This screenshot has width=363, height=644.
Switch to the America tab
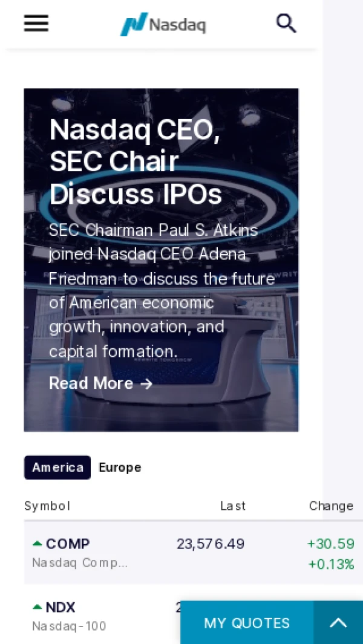[x=57, y=467]
